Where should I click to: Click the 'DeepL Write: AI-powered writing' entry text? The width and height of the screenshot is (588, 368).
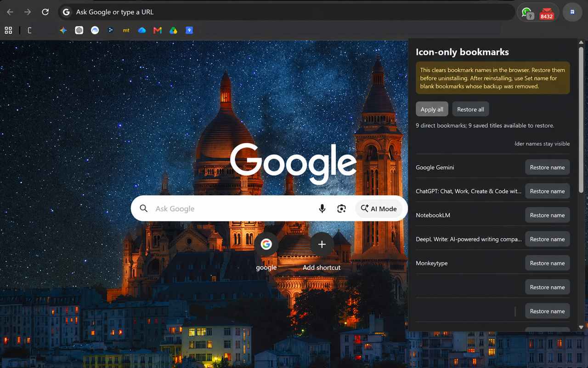[x=469, y=239]
